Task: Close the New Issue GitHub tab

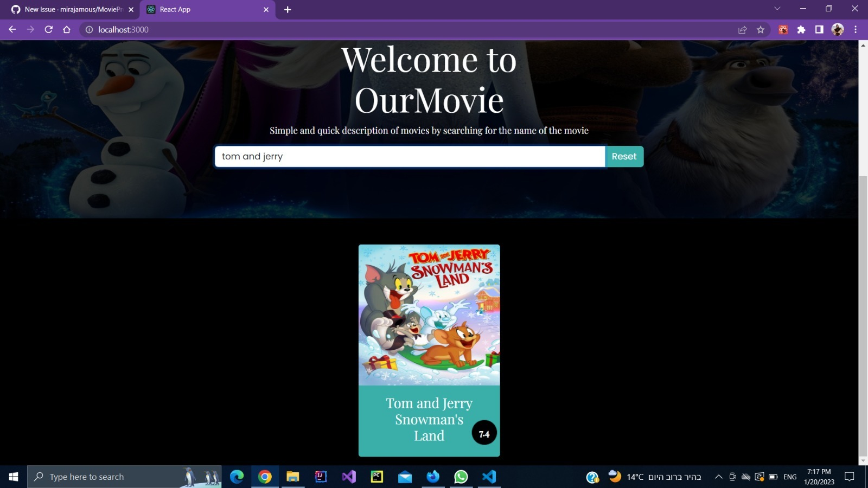Action: pyautogui.click(x=131, y=9)
